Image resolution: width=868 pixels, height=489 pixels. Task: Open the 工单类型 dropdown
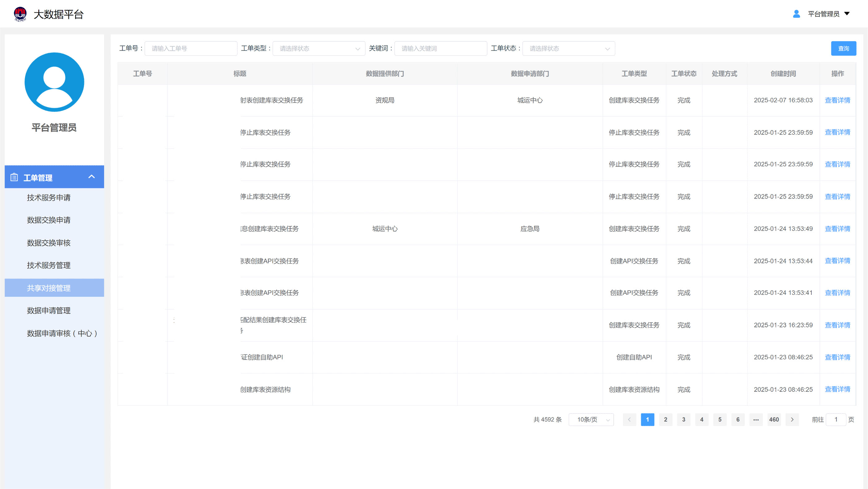coord(318,49)
